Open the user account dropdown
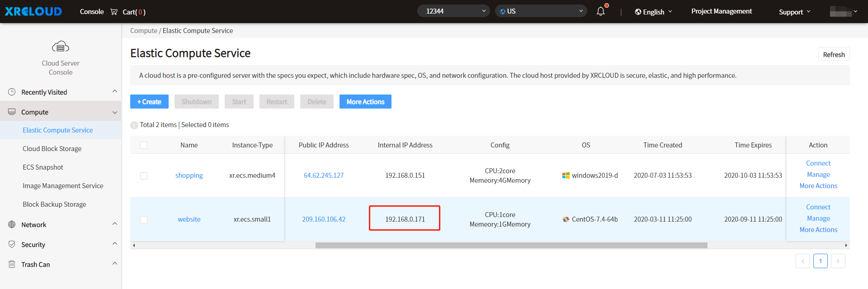 (x=844, y=11)
